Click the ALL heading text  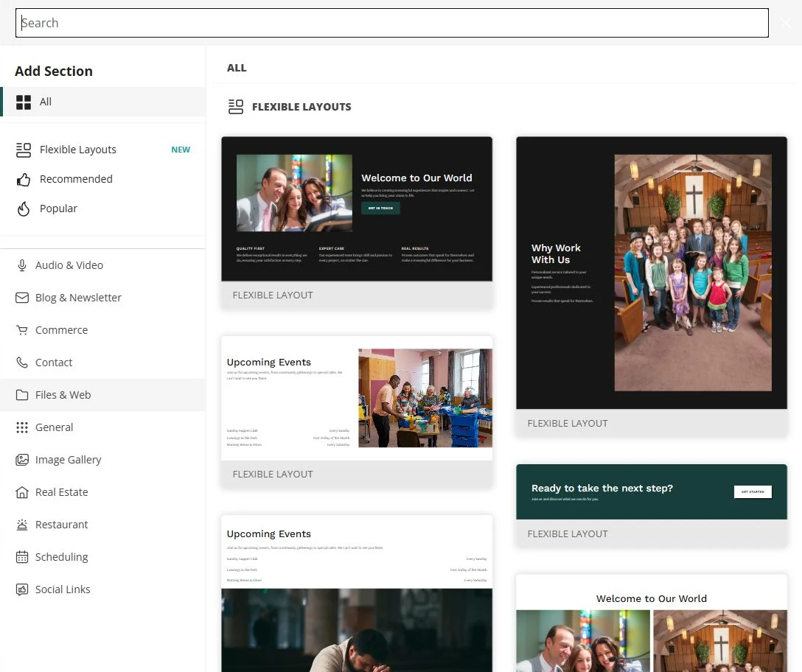(237, 68)
